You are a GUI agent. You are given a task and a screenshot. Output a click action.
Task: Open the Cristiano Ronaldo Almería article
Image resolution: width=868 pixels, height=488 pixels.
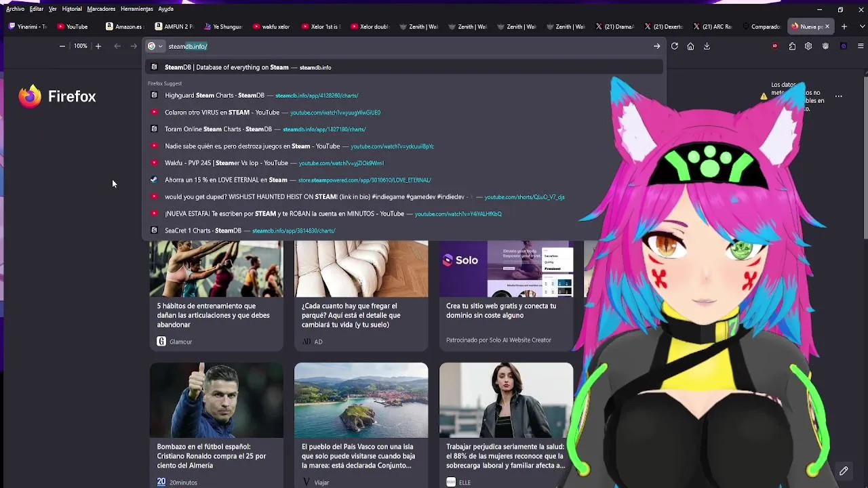[x=216, y=425]
